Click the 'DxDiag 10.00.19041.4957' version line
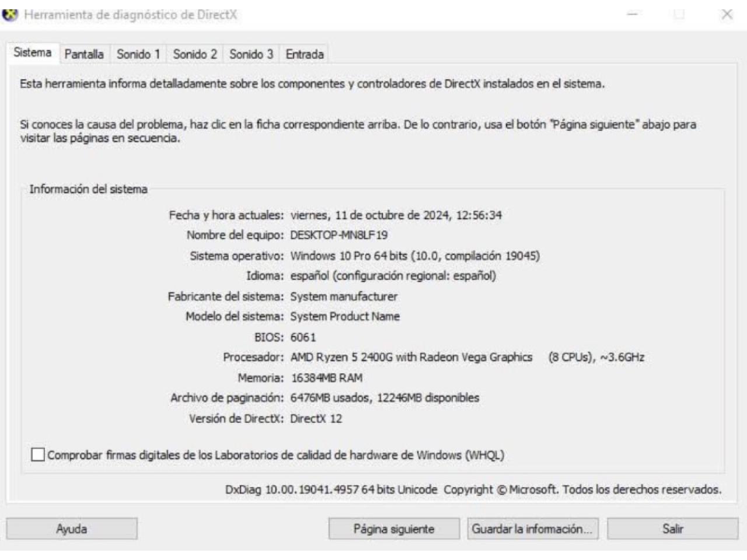The height and width of the screenshot is (560, 747). tap(473, 489)
